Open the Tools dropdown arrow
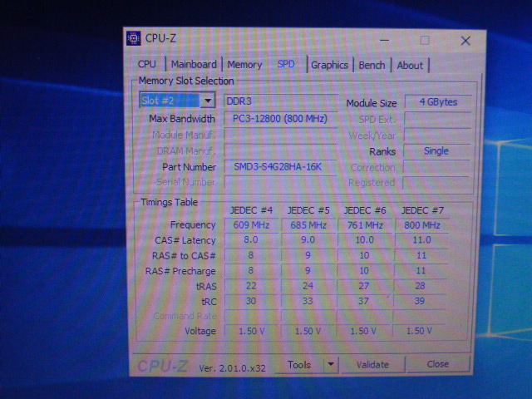 pyautogui.click(x=331, y=365)
